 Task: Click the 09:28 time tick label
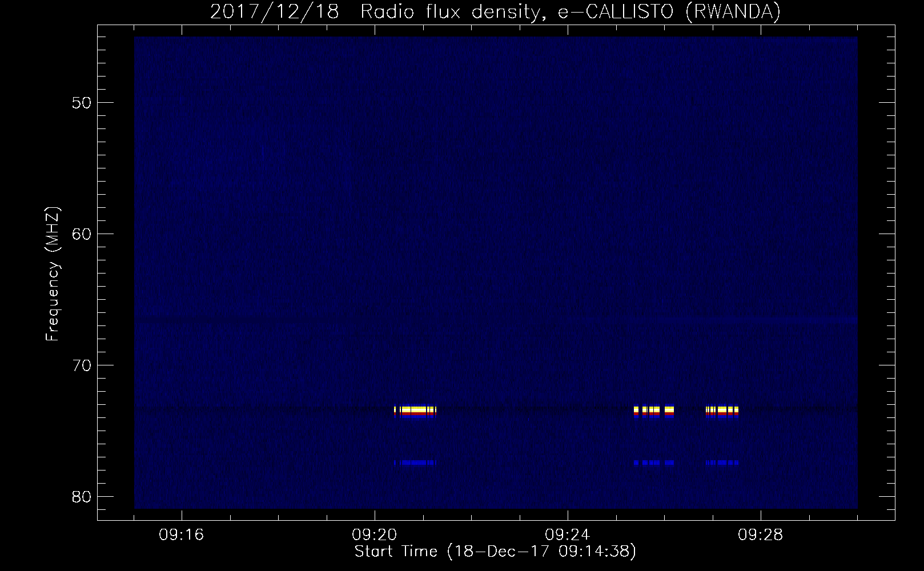[761, 536]
